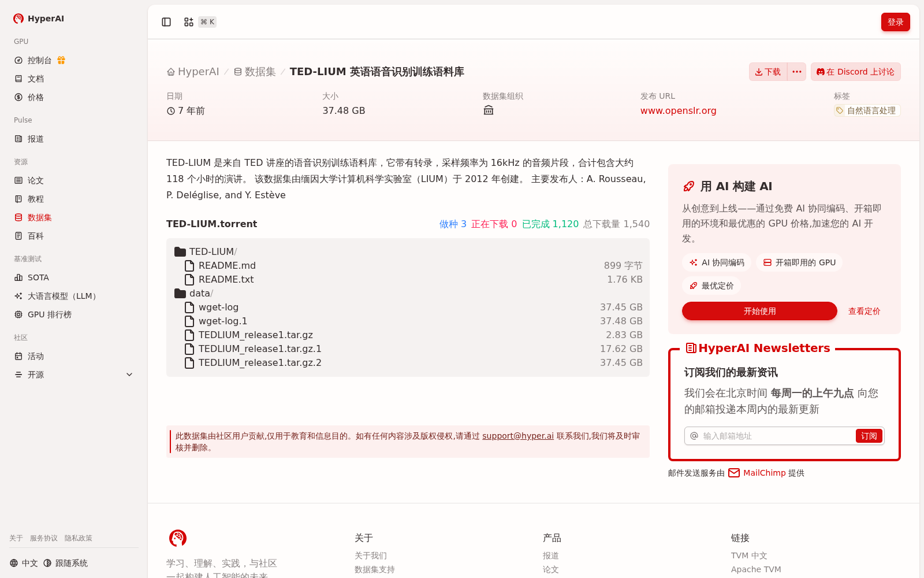Open TVM 中文 footer link

pos(749,555)
